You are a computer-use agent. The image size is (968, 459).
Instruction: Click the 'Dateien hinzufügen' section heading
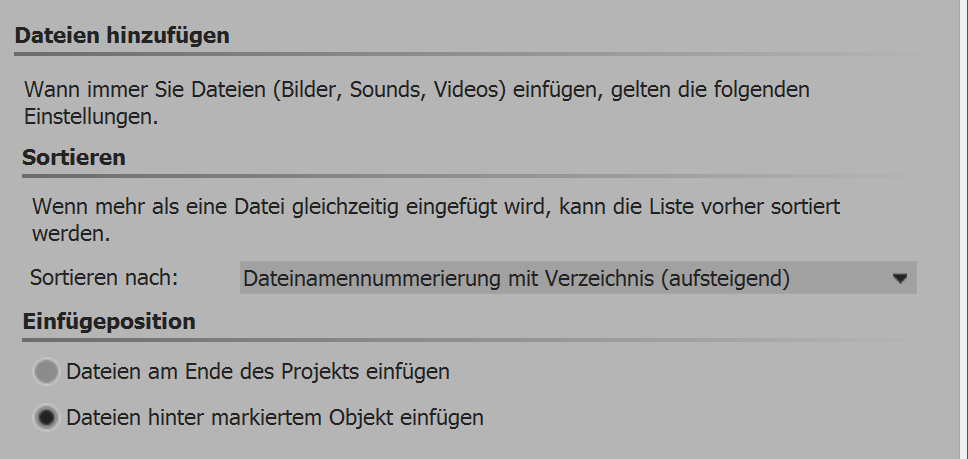(x=123, y=37)
